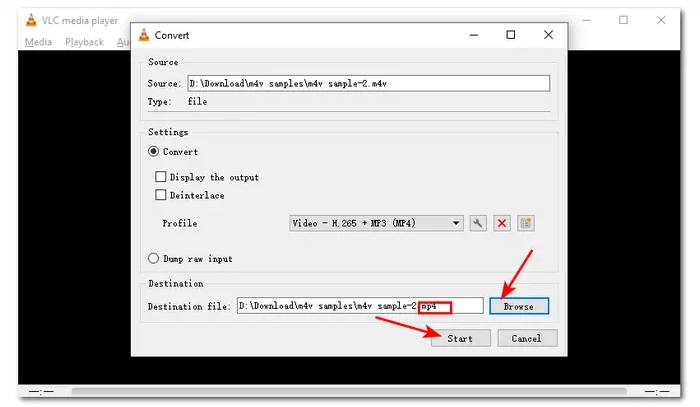Maximize the Convert dialog
Screen dimensions: 700x407
511,35
